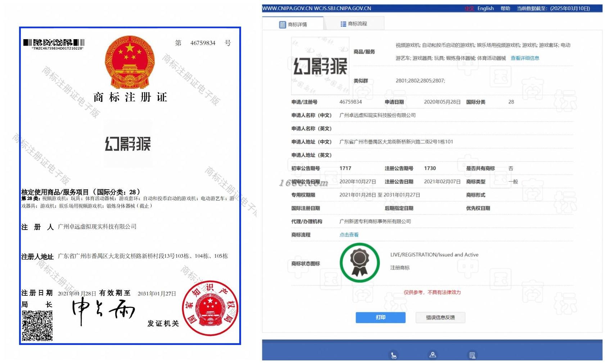
Task: Click the user icon in the footer
Action: (x=433, y=355)
